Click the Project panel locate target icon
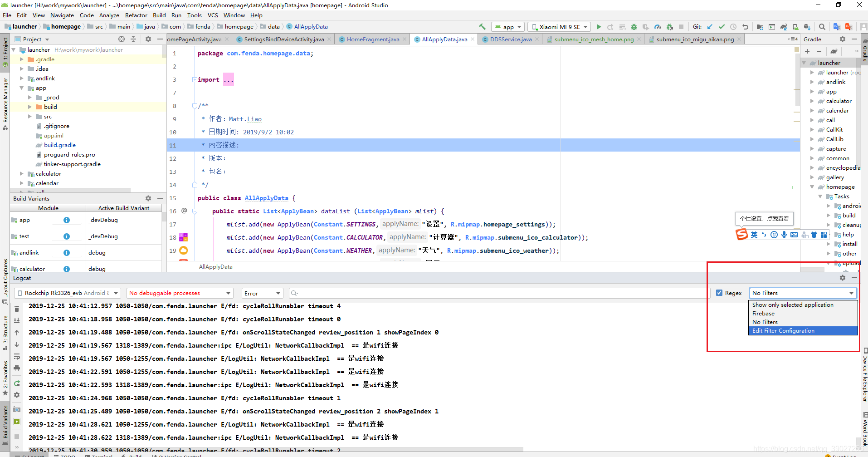The height and width of the screenshot is (457, 868). click(x=122, y=39)
